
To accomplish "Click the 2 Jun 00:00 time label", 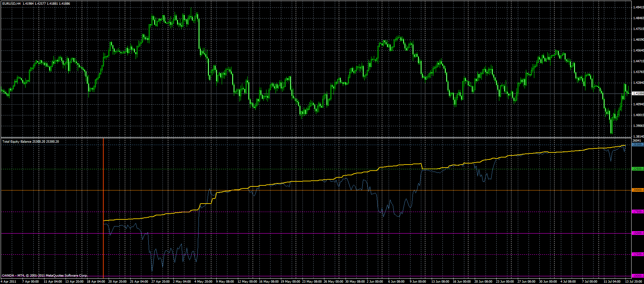I will [x=375, y=282].
